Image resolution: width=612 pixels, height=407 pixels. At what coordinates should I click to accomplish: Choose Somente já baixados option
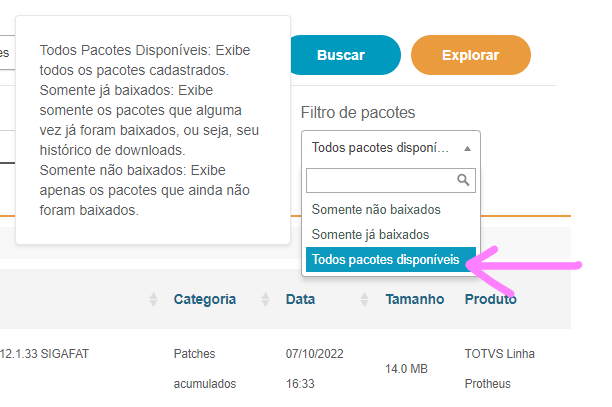370,234
